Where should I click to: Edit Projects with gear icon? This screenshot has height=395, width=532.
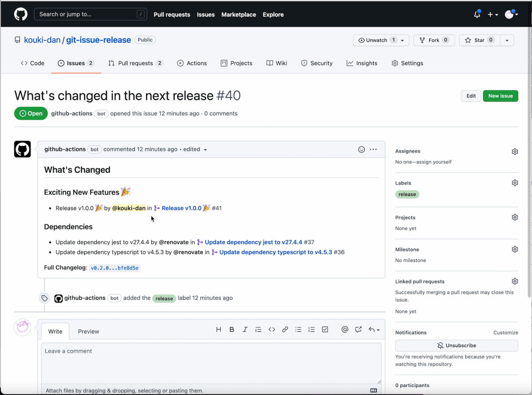[515, 217]
